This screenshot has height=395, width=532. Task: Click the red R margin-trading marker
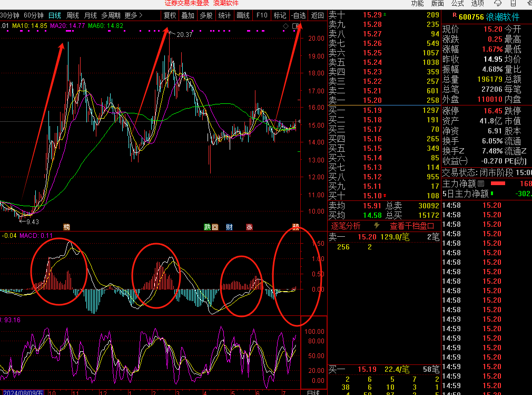[455, 15]
